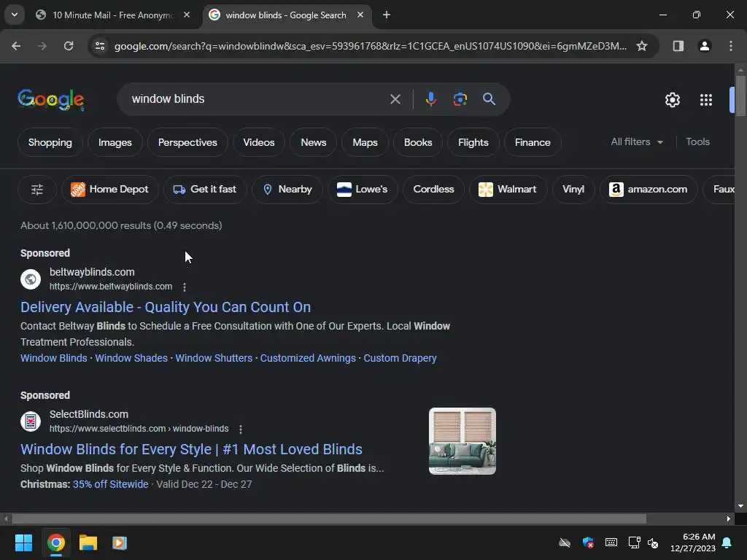This screenshot has width=747, height=560.
Task: Open the Window Shades sitelink
Action: click(x=131, y=358)
